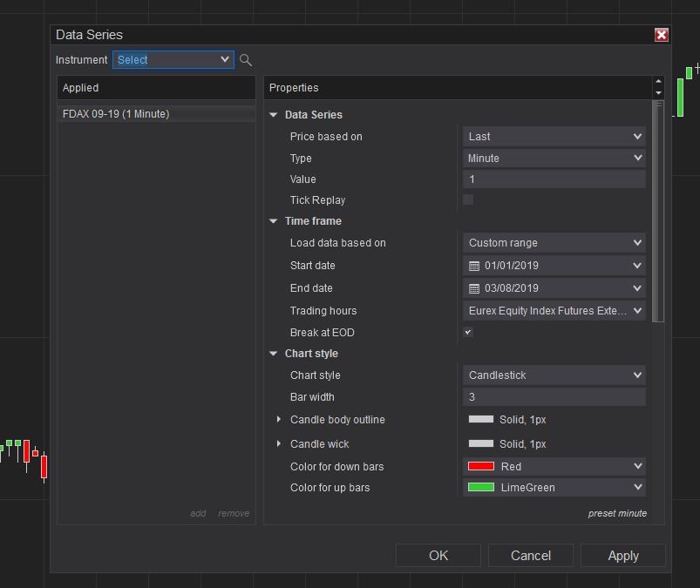The image size is (700, 588).
Task: Open the End date calendar icon
Action: (x=474, y=288)
